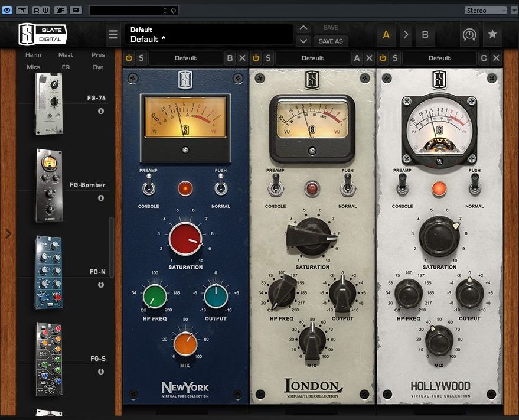Copy A to B with arrow button

click(406, 34)
